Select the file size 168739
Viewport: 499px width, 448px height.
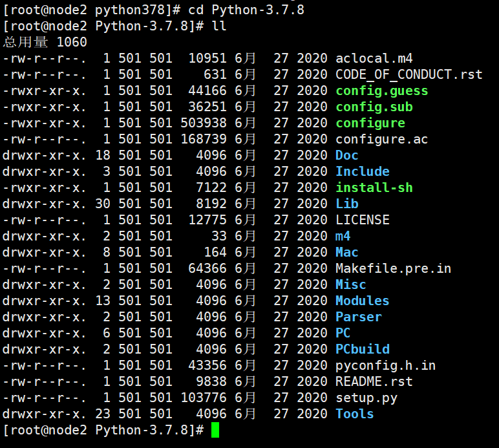click(x=204, y=140)
